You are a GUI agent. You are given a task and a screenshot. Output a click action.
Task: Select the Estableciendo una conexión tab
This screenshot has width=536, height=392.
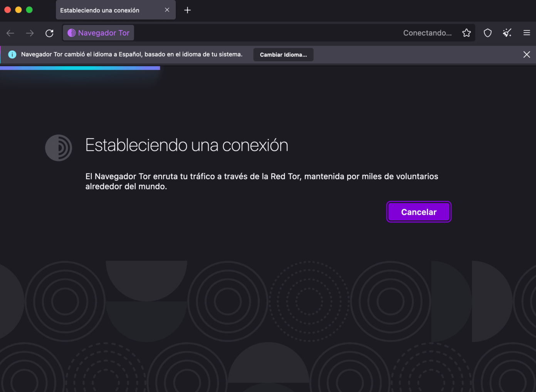(116, 10)
